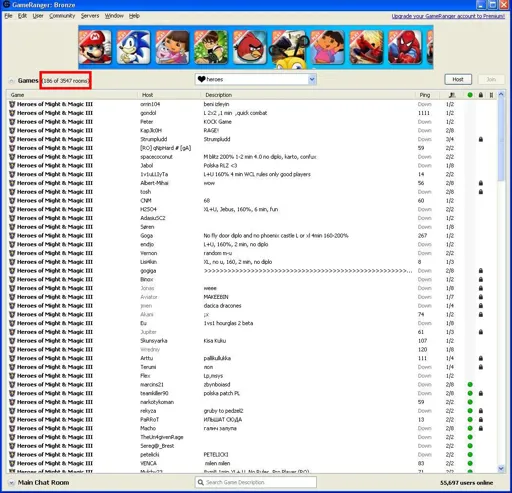Click the green dot in petelicki's row
This screenshot has width=512, height=493.
click(470, 455)
